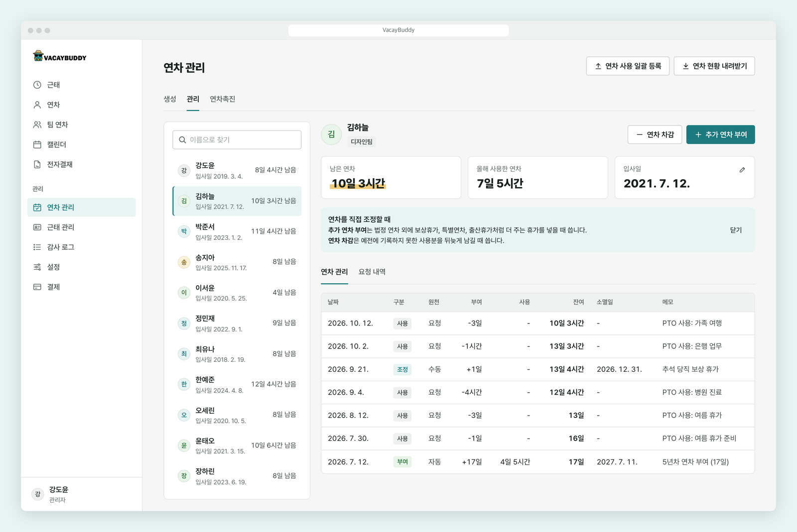Image resolution: width=797 pixels, height=532 pixels.
Task: Click the card icon next to 결제
Action: click(x=37, y=287)
